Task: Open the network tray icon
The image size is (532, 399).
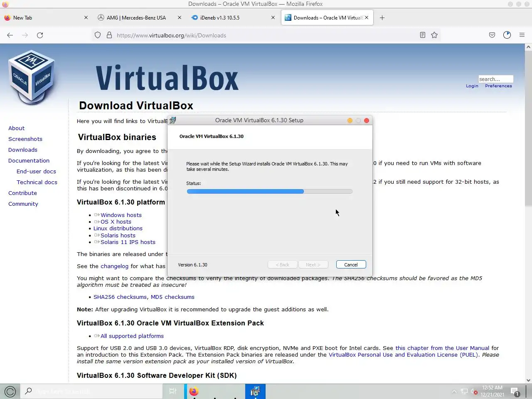Action: tap(464, 392)
